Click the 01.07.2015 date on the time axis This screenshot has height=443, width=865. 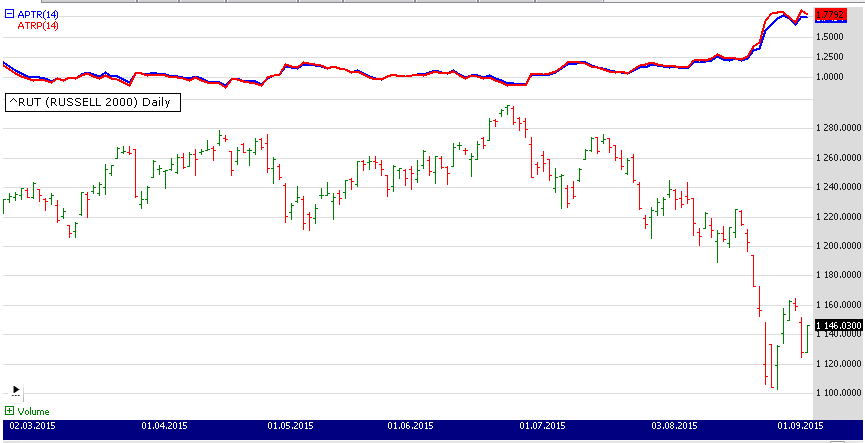543,426
